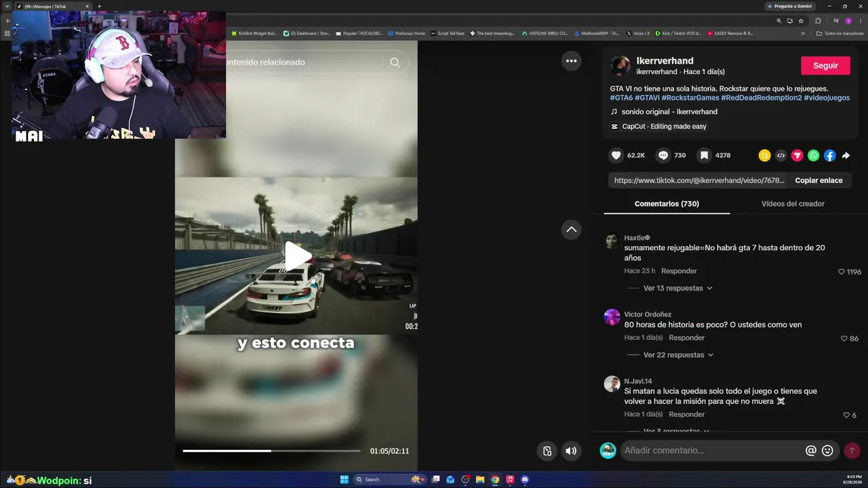Open the #videojuegos hashtag link
This screenshot has height=488, width=868.
(827, 98)
